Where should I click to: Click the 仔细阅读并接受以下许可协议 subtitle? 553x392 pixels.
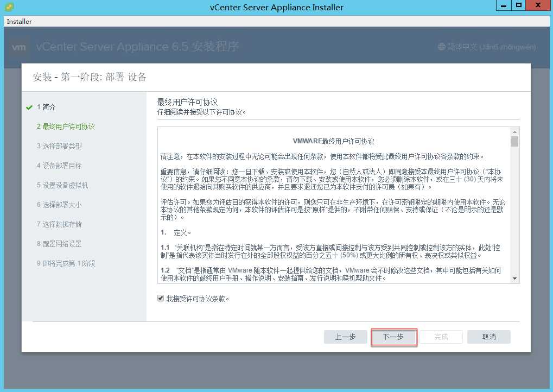(x=201, y=112)
